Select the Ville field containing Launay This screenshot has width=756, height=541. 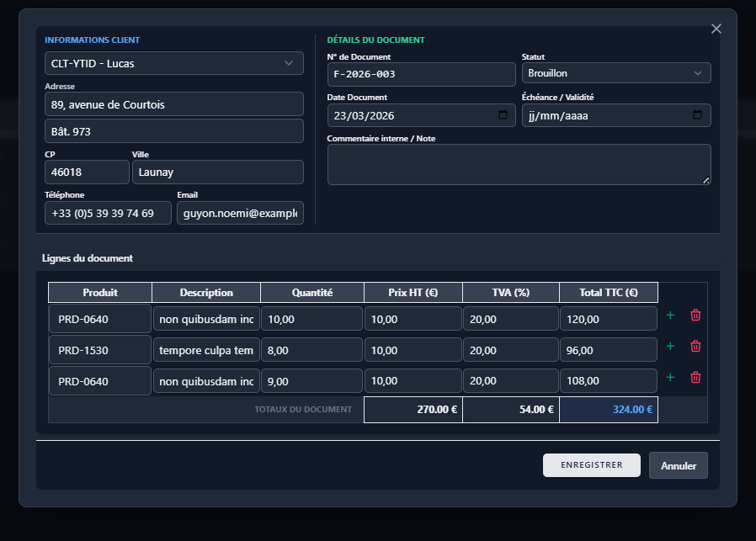(218, 172)
